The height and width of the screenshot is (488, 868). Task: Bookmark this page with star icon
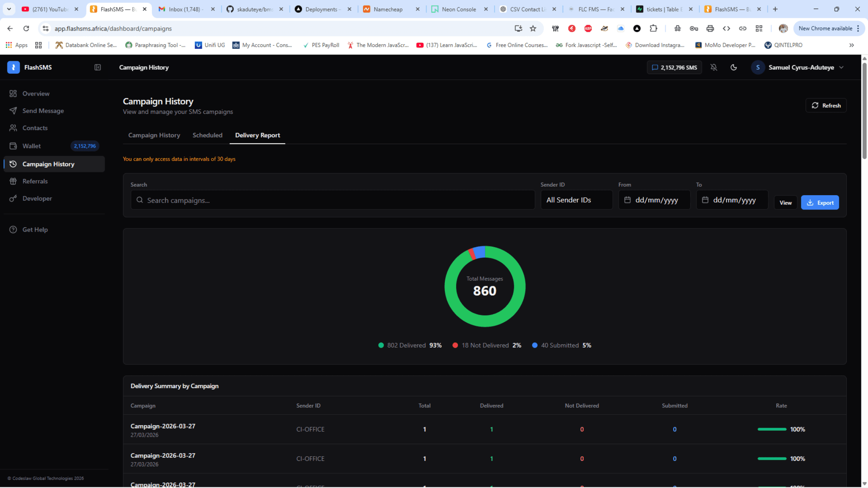click(x=533, y=28)
